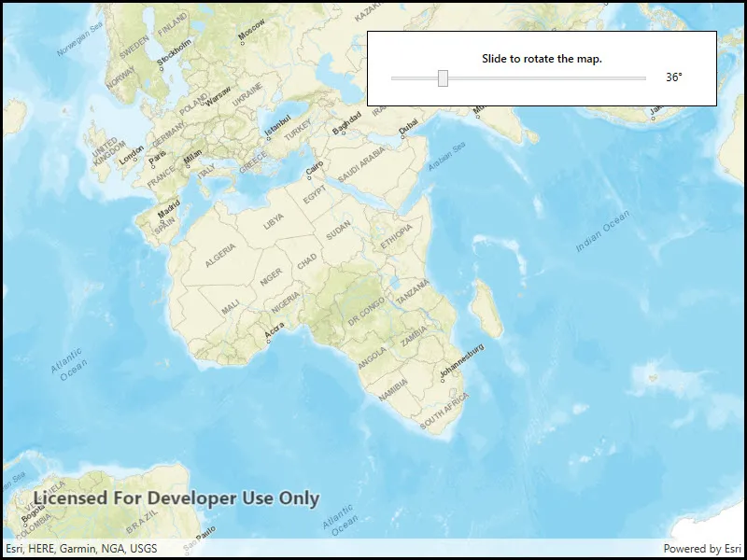This screenshot has width=747, height=560.
Task: Click the NAMIBIA country label
Action: coord(393,389)
